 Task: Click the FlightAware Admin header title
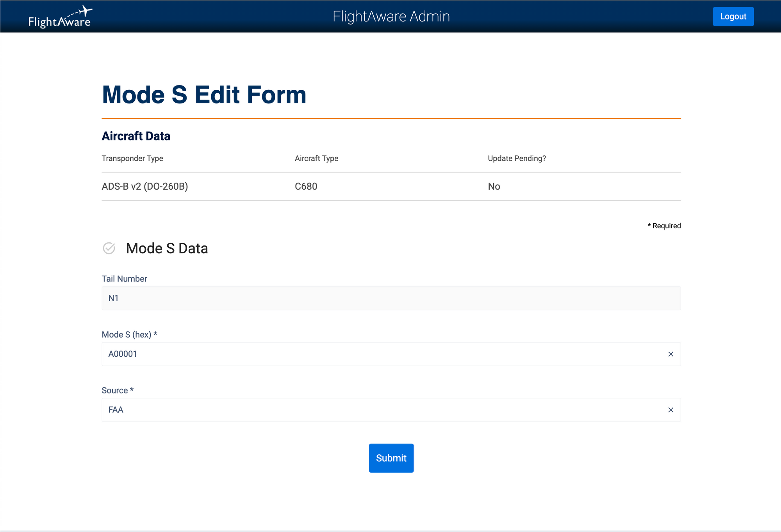pos(391,16)
